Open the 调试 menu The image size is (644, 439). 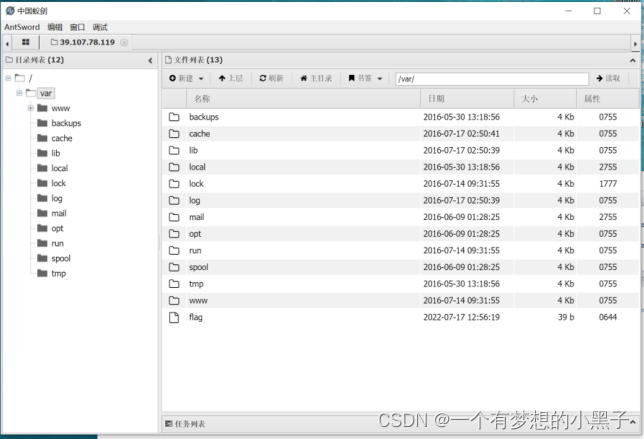coord(100,27)
